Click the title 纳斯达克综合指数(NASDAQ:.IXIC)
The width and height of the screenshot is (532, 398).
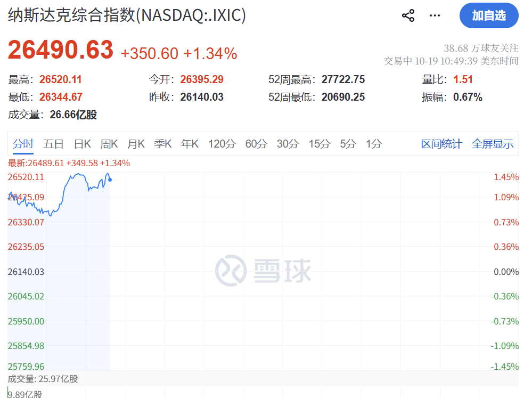tap(127, 15)
